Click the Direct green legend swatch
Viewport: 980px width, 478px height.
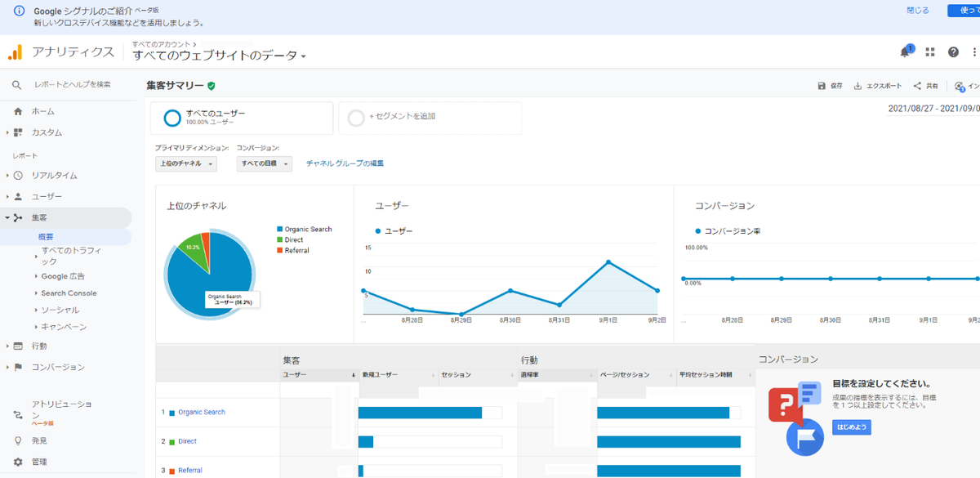click(279, 240)
